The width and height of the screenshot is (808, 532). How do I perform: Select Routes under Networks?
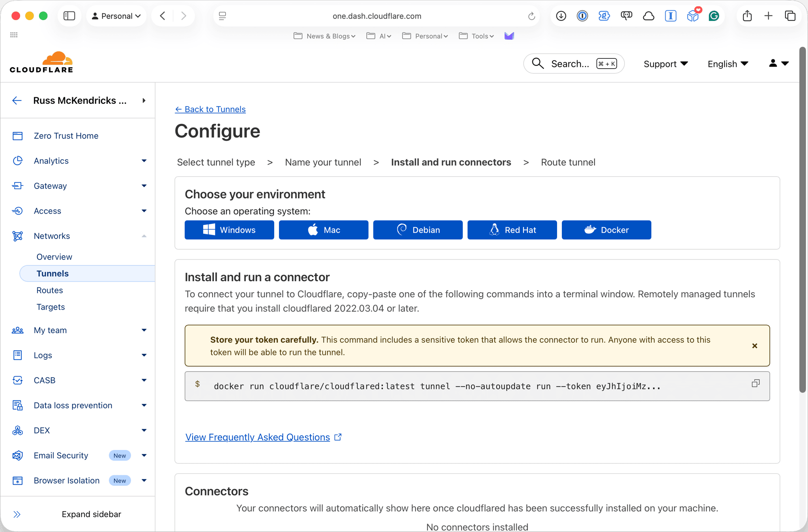(x=50, y=290)
